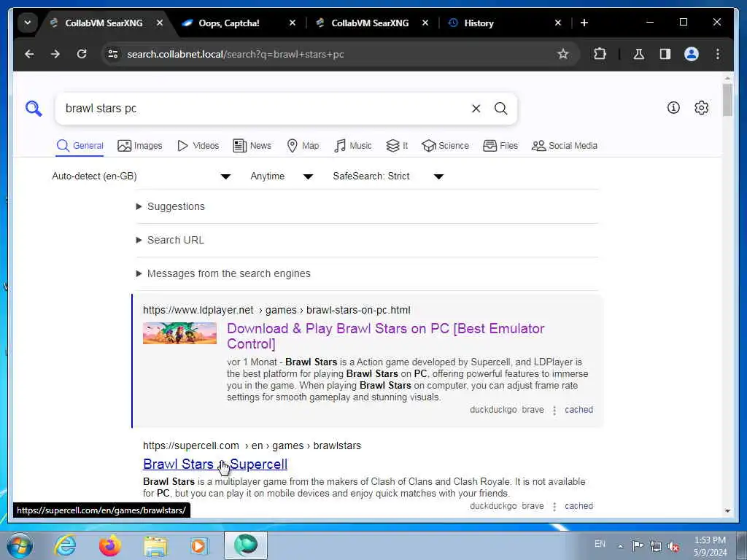Select the Science search category
This screenshot has width=747, height=560.
pos(446,146)
